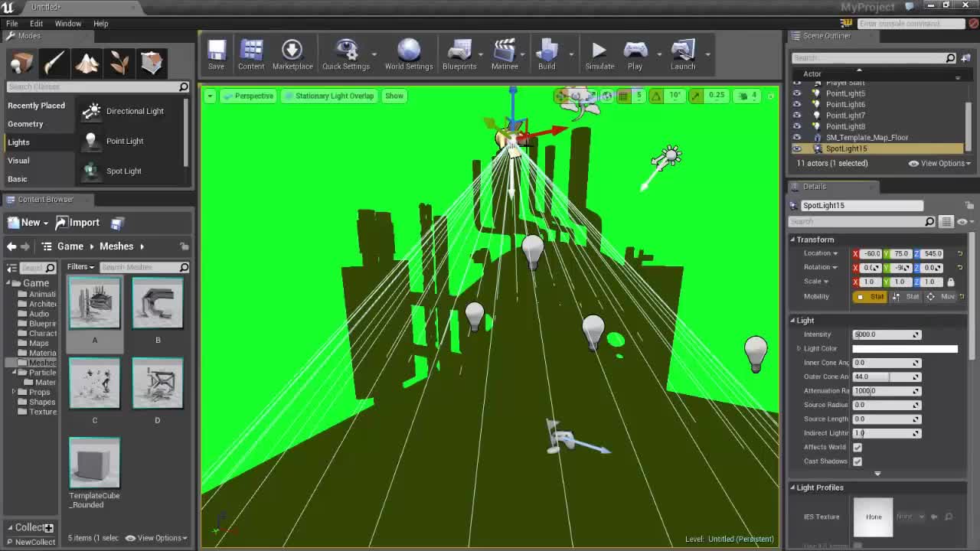Hide SM_Template_Map_Floor via eye icon
Viewport: 980px width, 551px height.
(797, 138)
